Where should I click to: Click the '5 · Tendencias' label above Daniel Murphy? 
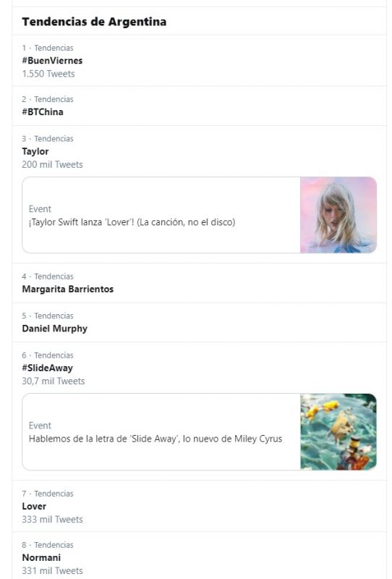point(48,316)
